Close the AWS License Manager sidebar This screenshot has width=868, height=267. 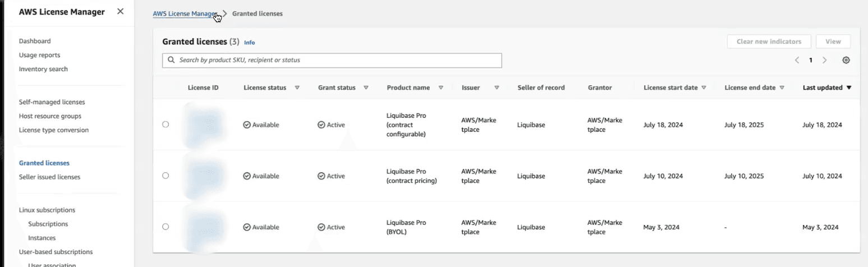pyautogui.click(x=120, y=12)
